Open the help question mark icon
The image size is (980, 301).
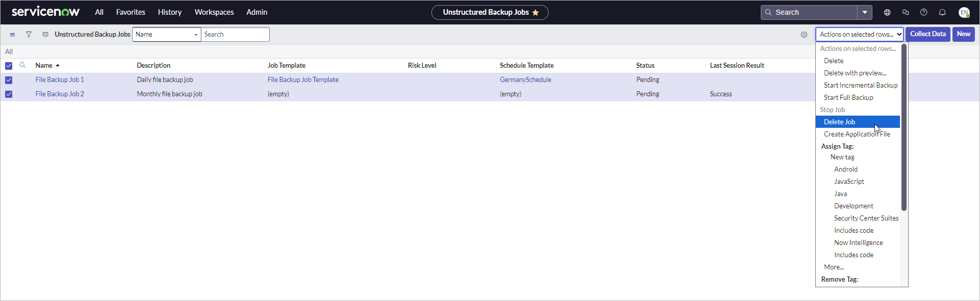(924, 12)
